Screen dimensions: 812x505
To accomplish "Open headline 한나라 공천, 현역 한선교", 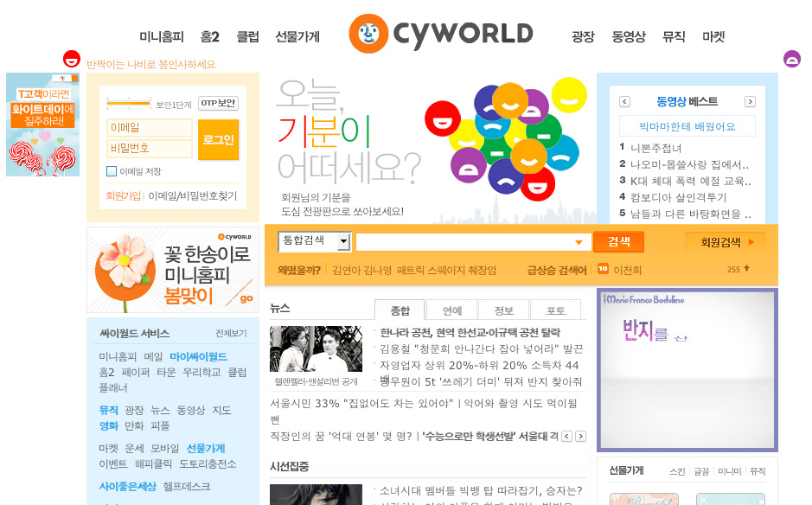I will (470, 333).
